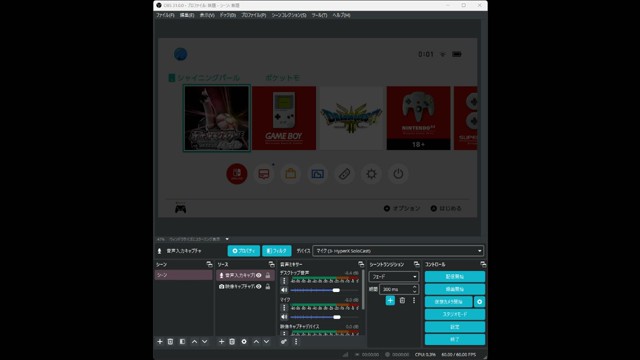640x360 pixels.
Task: Open the マイク channel options menu
Action: (x=284, y=308)
